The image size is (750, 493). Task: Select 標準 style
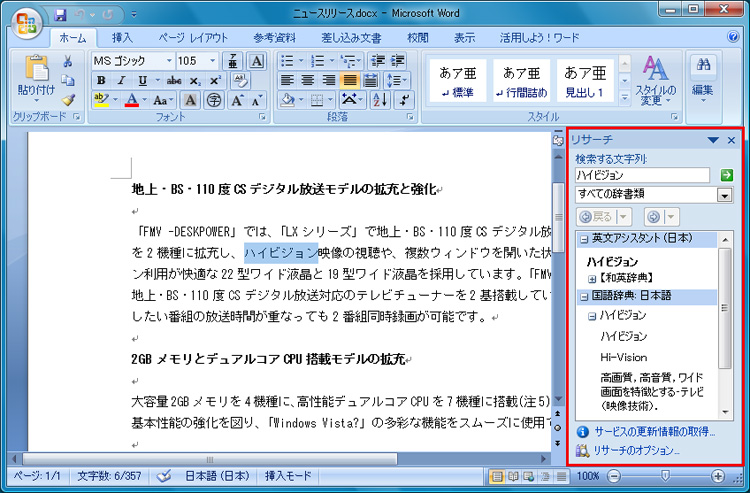pyautogui.click(x=458, y=80)
